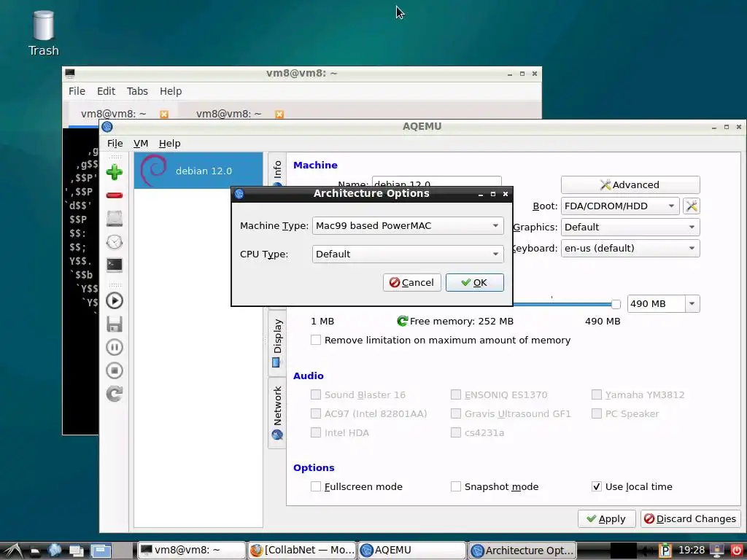The width and height of the screenshot is (747, 560).
Task: Click the P parcellite icon in system tray
Action: pyautogui.click(x=665, y=551)
